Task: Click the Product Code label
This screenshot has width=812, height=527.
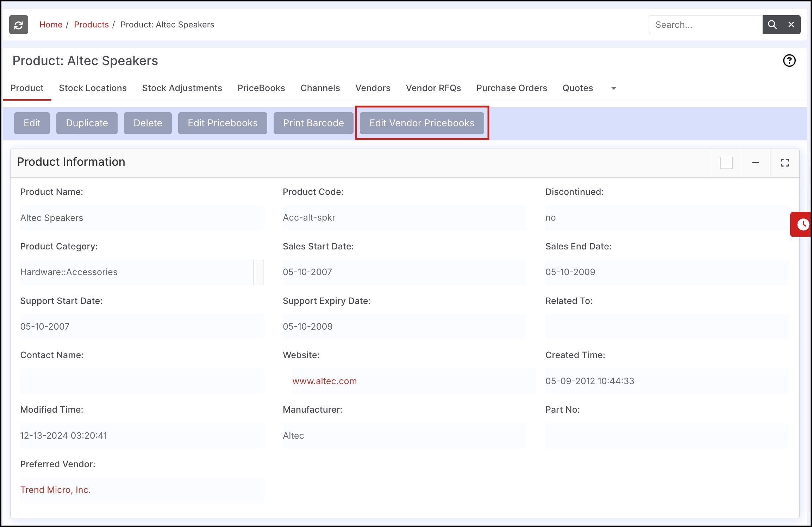Action: 313,192
